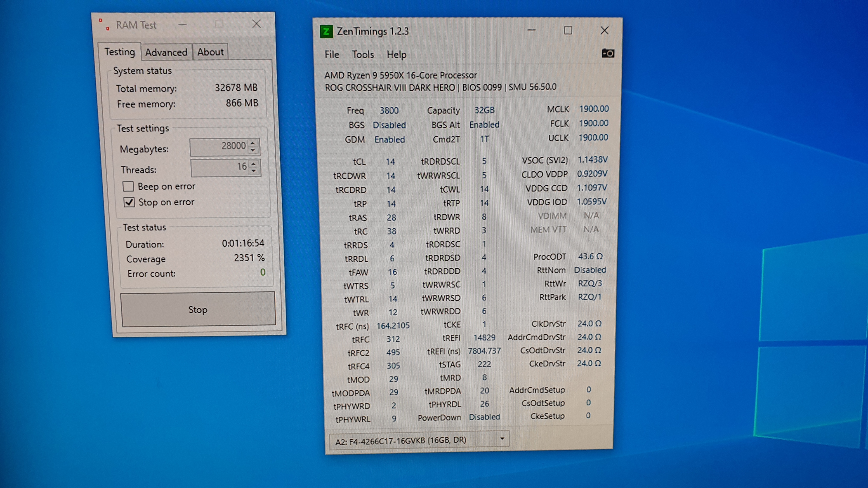Click the tRC value 38
Screen dimensions: 868x488
pos(391,231)
